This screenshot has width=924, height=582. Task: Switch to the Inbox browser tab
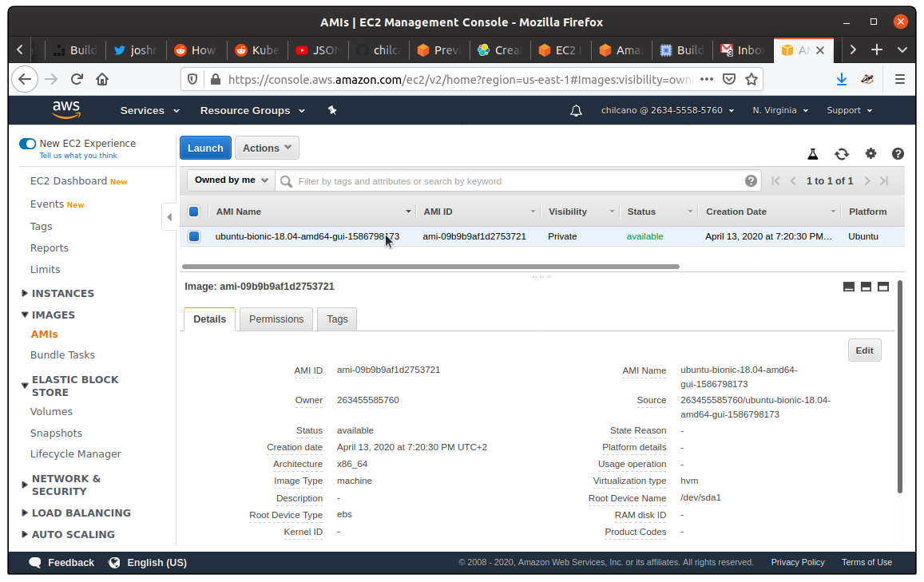(x=743, y=50)
